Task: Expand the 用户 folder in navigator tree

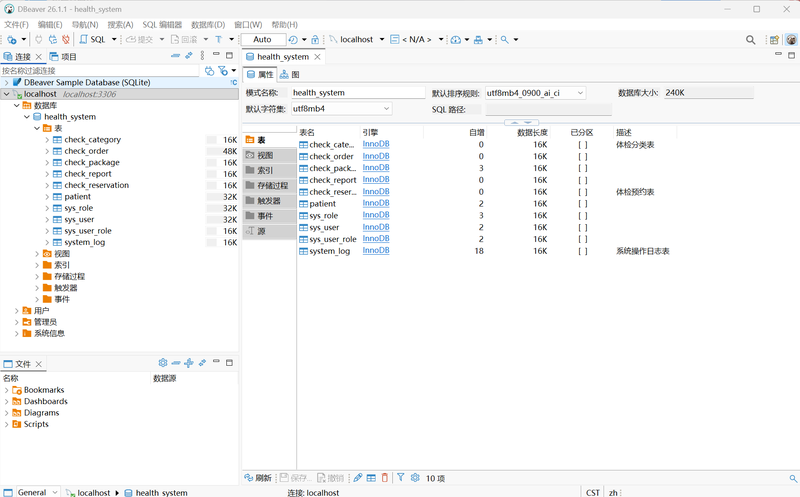Action: tap(16, 311)
